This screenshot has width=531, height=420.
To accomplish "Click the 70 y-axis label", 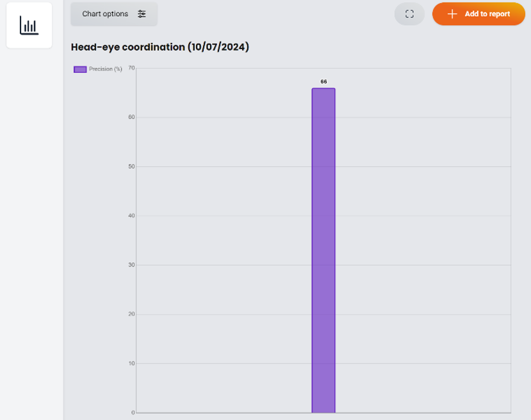I will point(131,68).
